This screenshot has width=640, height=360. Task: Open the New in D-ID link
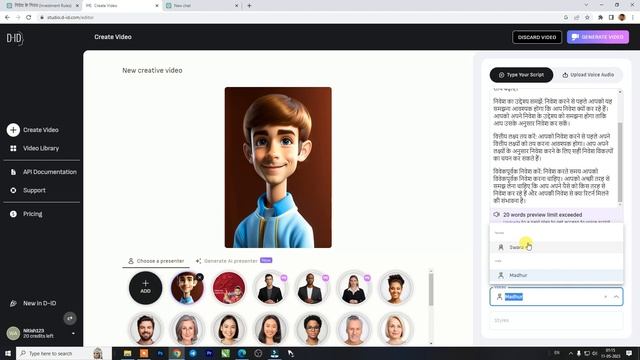point(40,303)
